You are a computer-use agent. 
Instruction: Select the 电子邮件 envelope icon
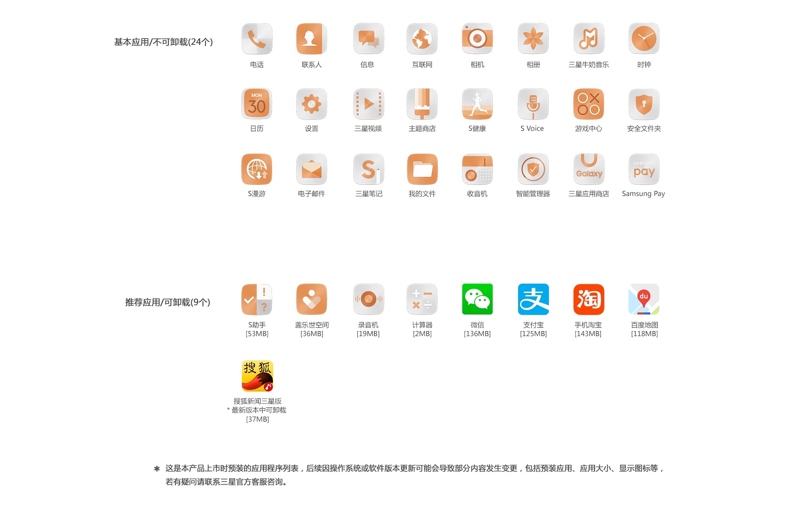tap(312, 169)
